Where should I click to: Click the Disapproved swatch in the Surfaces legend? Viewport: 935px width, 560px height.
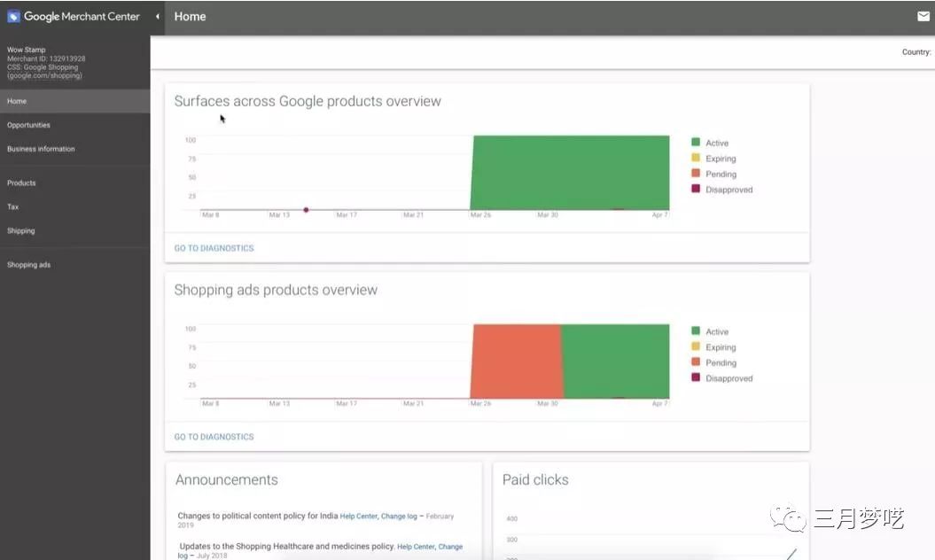(696, 190)
